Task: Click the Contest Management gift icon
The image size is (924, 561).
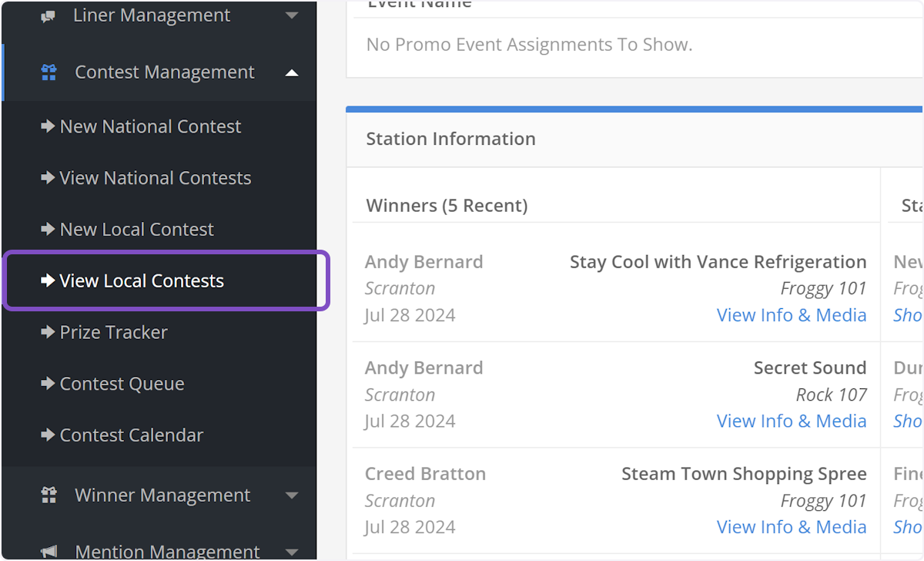Action: coord(49,71)
